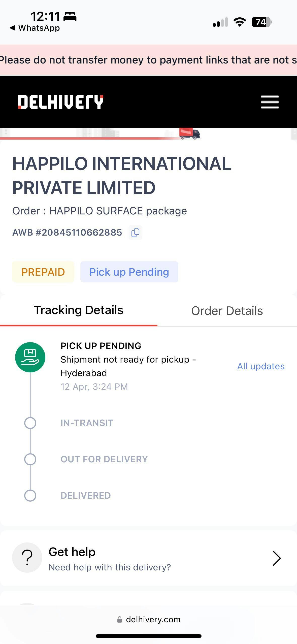Copy the AWB tracking number
The image size is (297, 644).
(x=135, y=232)
